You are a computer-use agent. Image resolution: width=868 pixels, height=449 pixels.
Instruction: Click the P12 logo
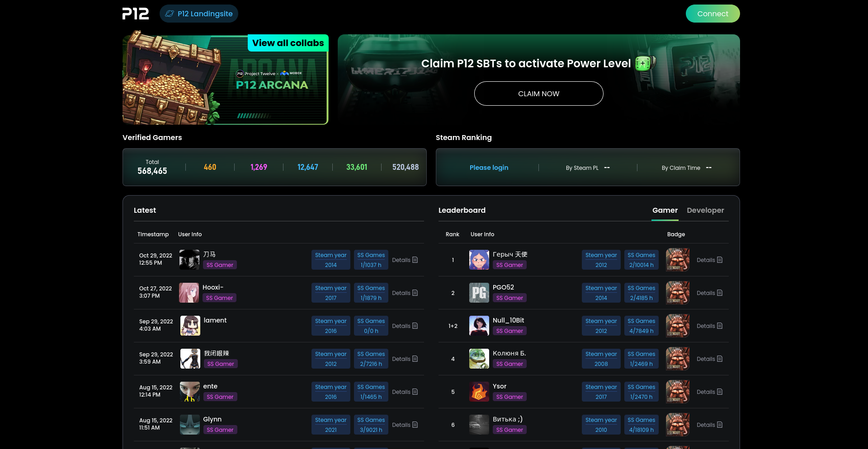[135, 14]
